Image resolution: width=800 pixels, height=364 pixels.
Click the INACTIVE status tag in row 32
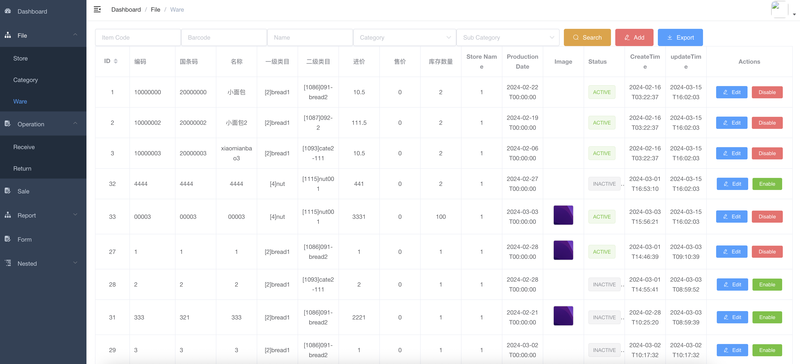[604, 184]
